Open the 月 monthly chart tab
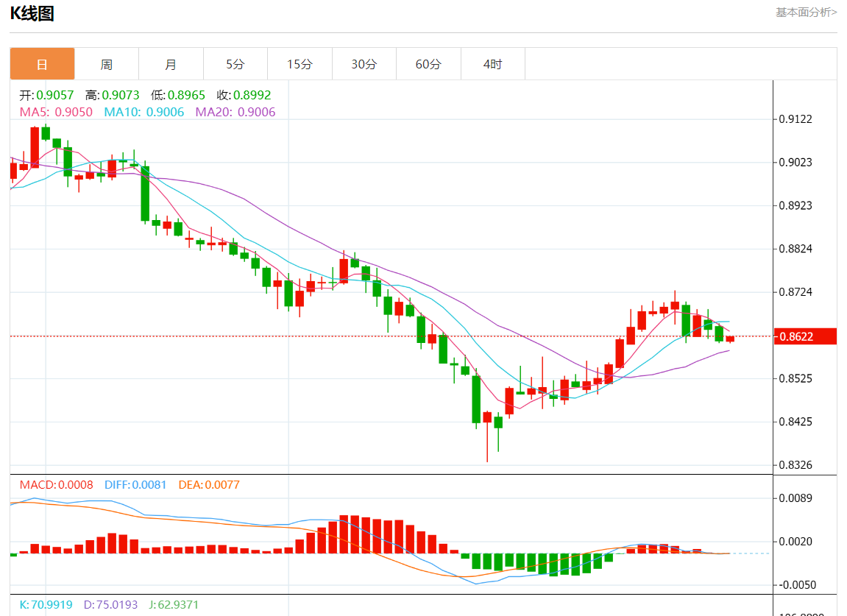847x616 pixels. (171, 64)
